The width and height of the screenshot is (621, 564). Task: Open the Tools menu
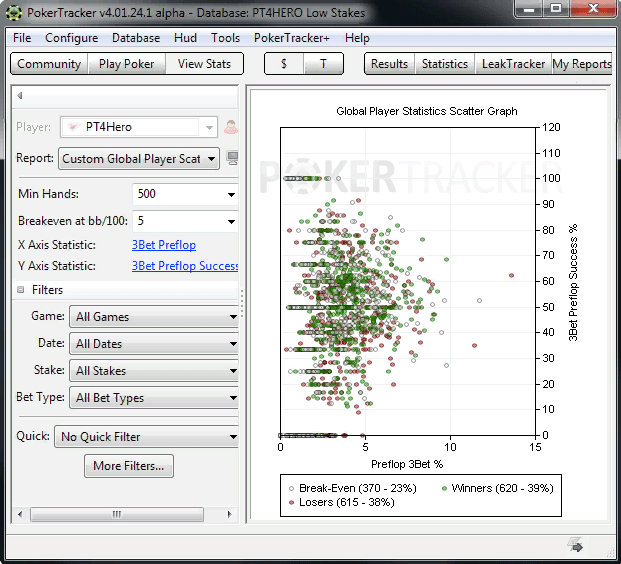pyautogui.click(x=225, y=38)
